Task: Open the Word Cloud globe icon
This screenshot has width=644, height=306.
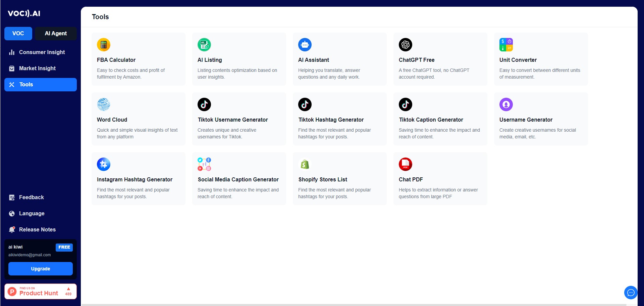Action: 104,104
